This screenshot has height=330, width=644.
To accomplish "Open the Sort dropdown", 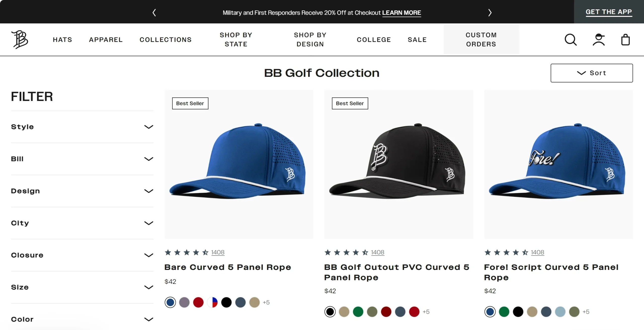I will tap(591, 73).
